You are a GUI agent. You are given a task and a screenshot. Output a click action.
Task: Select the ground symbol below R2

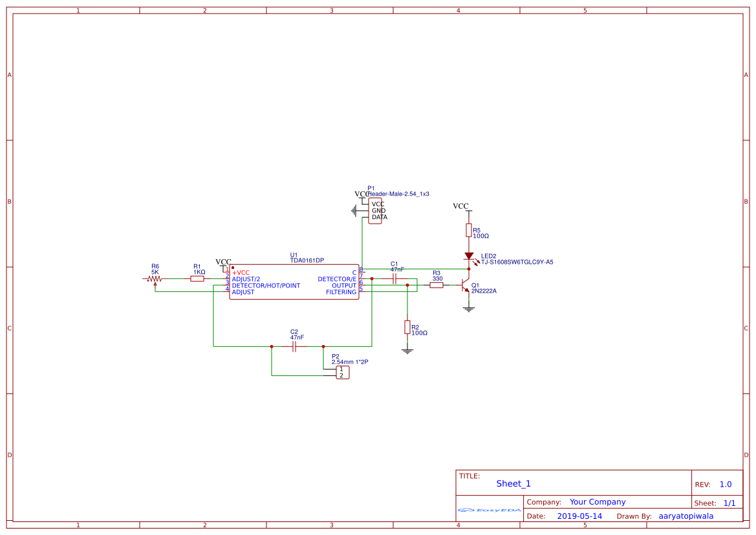point(407,349)
